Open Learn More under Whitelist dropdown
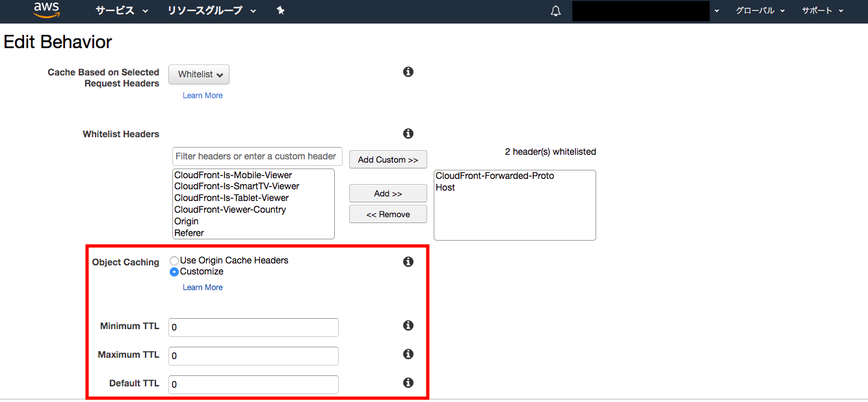Image resolution: width=868 pixels, height=402 pixels. (x=203, y=96)
